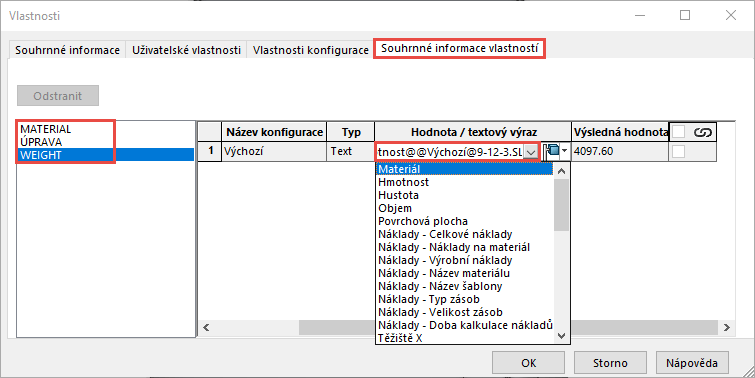
Task: Choose Objem from the dropdown list
Action: (x=465, y=208)
